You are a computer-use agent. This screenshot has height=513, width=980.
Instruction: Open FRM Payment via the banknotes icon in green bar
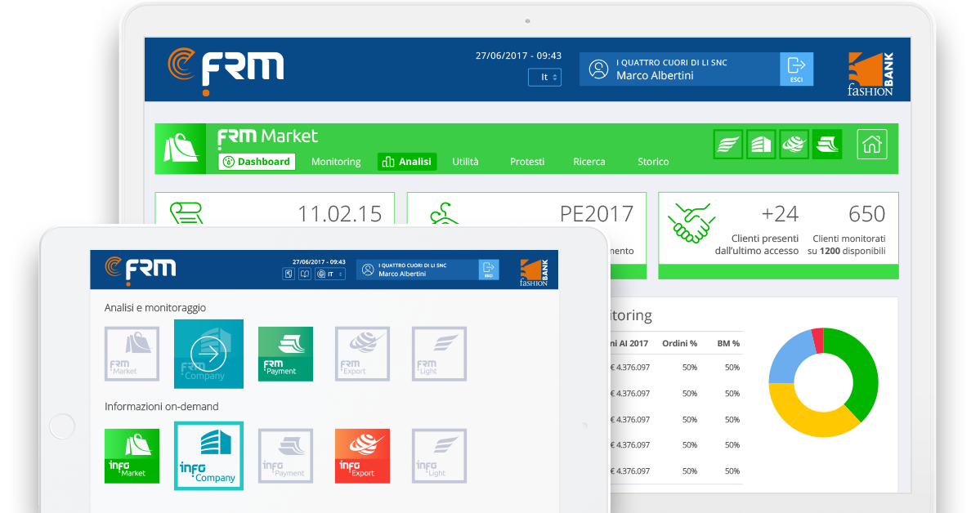click(827, 145)
